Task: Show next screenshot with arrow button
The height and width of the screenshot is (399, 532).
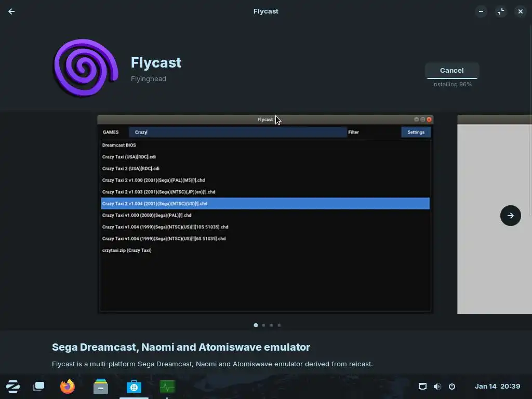Action: [510, 216]
